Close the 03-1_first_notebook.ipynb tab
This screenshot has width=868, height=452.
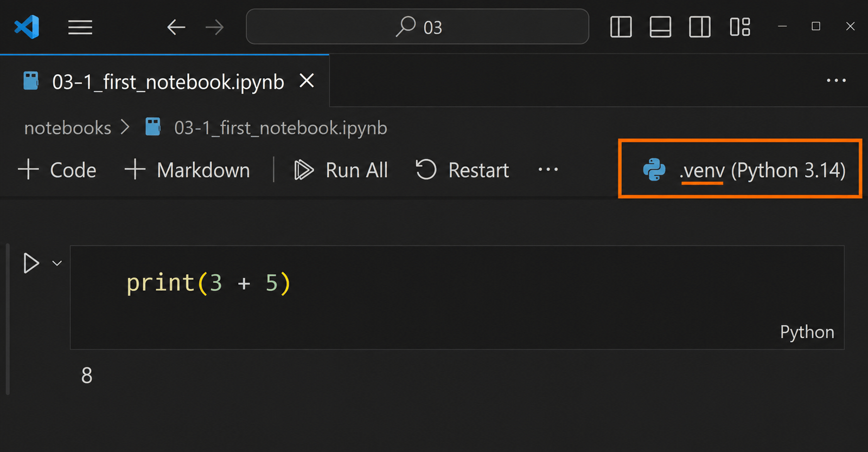[307, 81]
